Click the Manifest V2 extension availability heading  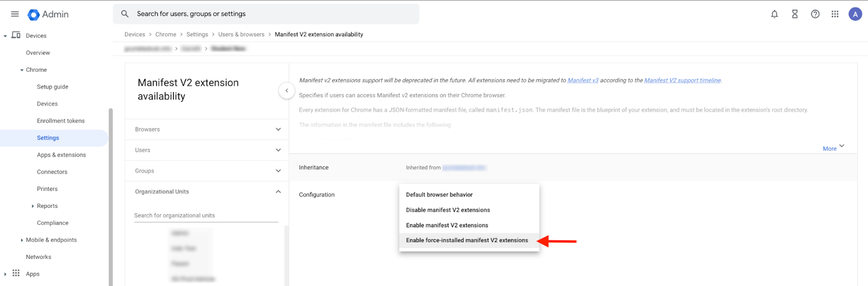click(188, 89)
